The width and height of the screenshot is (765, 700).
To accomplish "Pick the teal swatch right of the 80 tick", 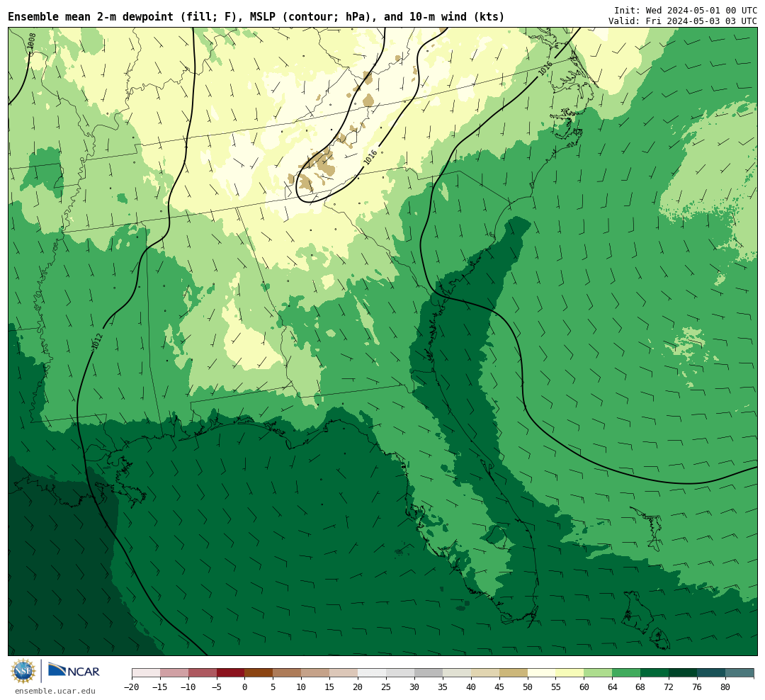I will (739, 673).
